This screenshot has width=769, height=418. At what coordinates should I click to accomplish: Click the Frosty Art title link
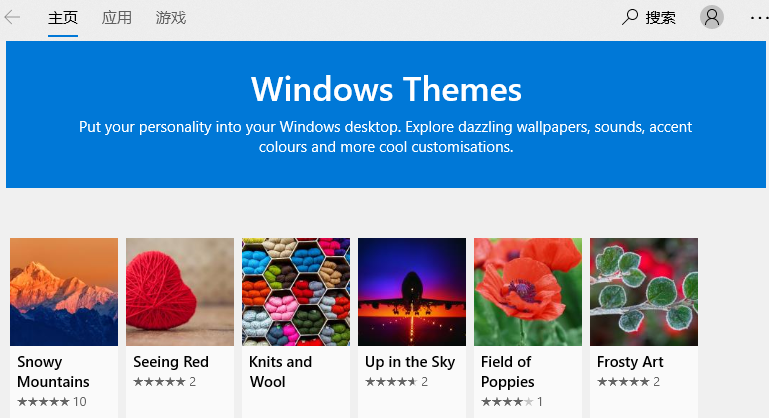click(x=630, y=362)
